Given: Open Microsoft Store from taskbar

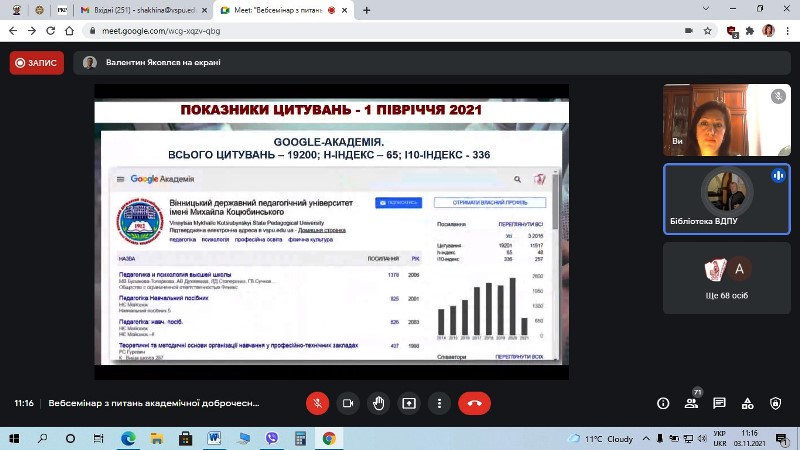Looking at the screenshot, I should coord(185,438).
